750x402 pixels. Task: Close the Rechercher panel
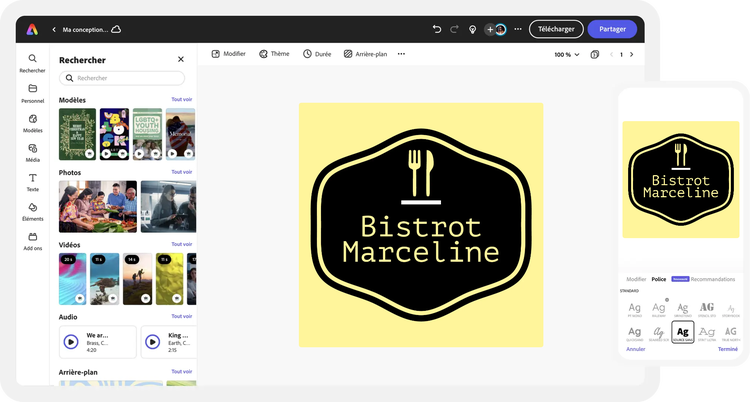[x=181, y=59]
